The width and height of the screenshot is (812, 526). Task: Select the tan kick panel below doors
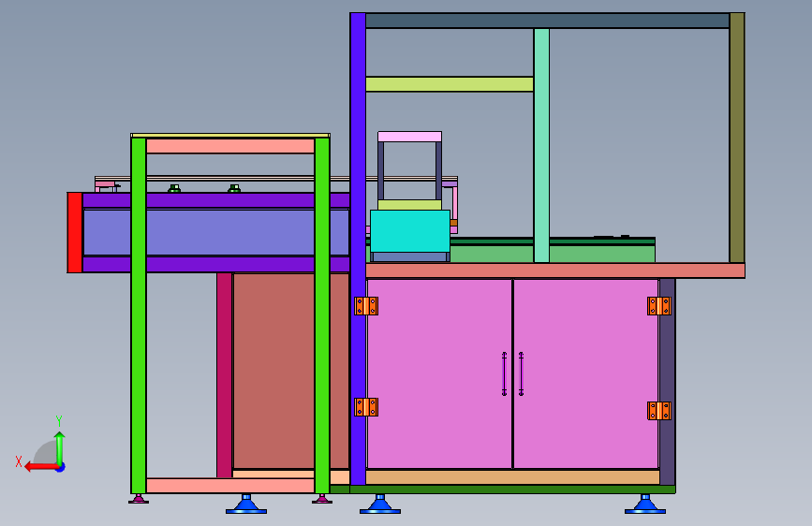(x=512, y=477)
